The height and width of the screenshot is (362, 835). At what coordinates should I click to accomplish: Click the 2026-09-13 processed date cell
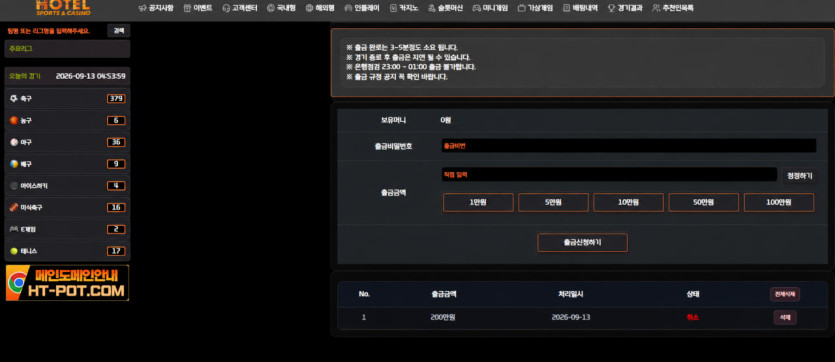[571, 317]
